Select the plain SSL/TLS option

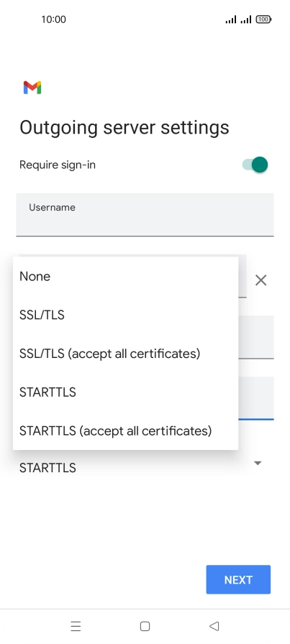125,315
